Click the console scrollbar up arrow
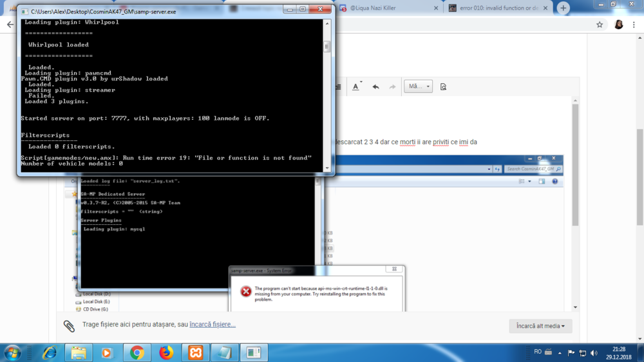644x362 pixels. tap(327, 23)
